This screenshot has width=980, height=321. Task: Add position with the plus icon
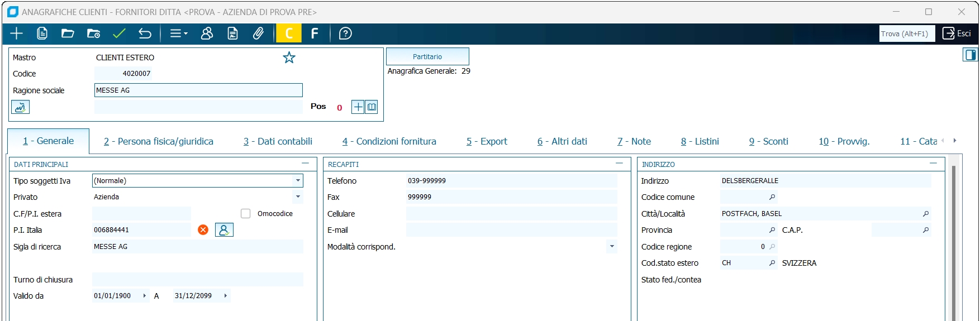(358, 107)
